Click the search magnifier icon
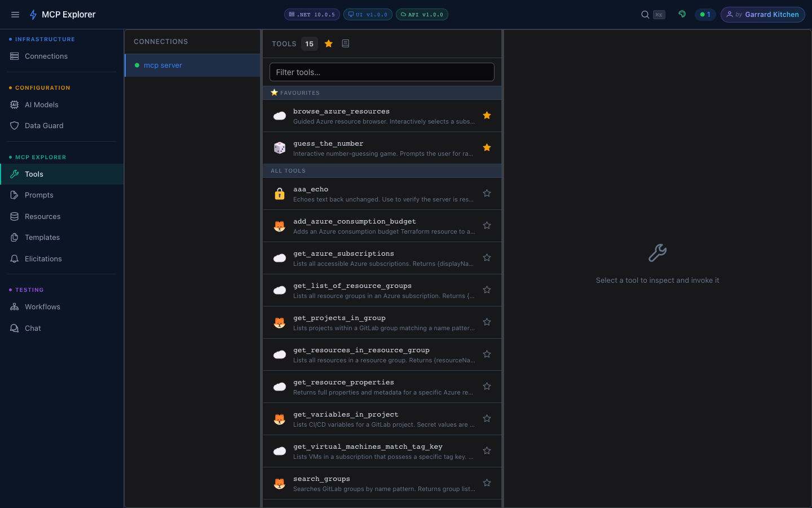This screenshot has height=508, width=812. click(x=645, y=15)
